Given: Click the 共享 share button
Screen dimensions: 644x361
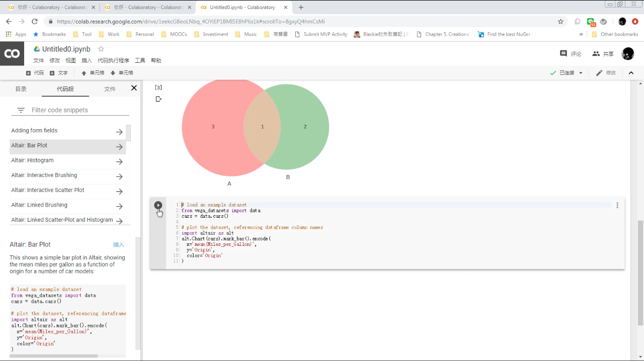Looking at the screenshot, I should click(603, 54).
